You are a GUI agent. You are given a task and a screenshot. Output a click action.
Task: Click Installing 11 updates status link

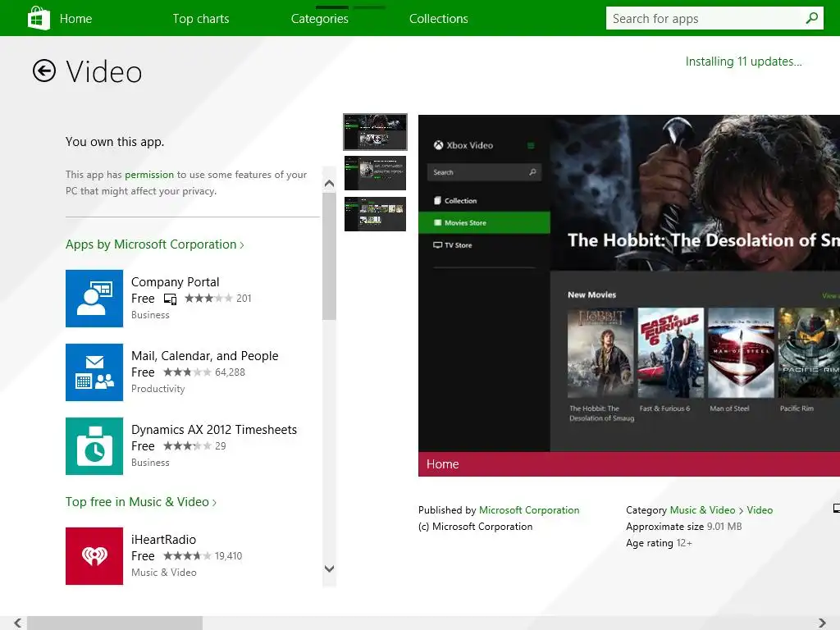pyautogui.click(x=743, y=62)
